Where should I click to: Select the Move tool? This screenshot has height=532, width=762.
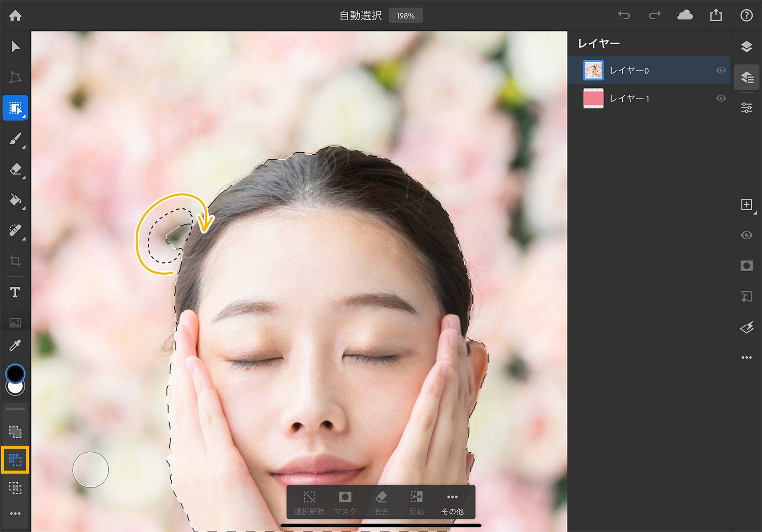[15, 47]
